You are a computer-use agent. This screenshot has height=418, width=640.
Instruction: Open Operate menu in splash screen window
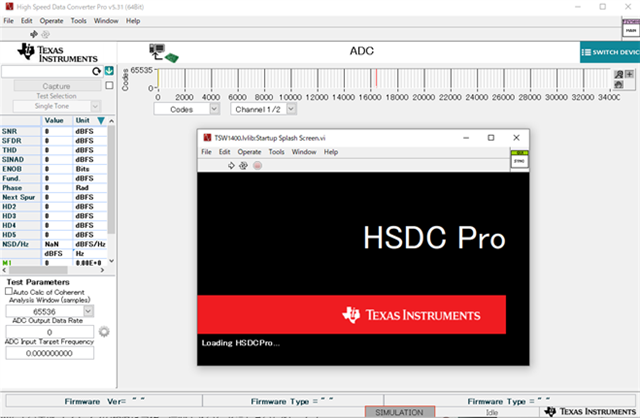(x=249, y=152)
